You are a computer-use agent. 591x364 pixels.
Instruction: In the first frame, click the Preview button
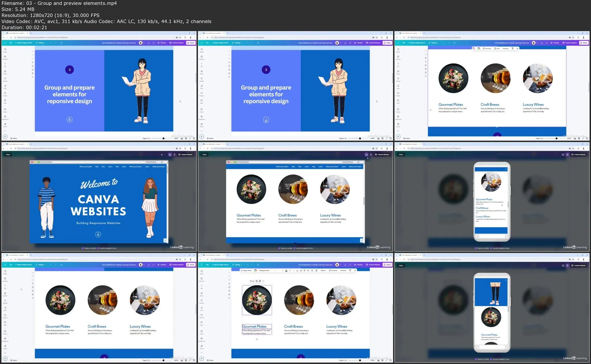pyautogui.click(x=162, y=43)
